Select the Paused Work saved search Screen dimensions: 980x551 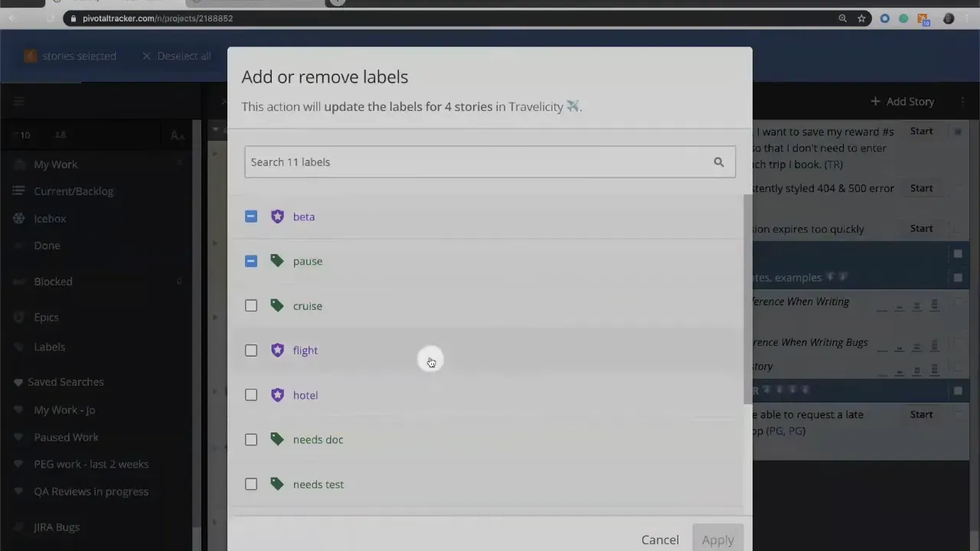(66, 437)
